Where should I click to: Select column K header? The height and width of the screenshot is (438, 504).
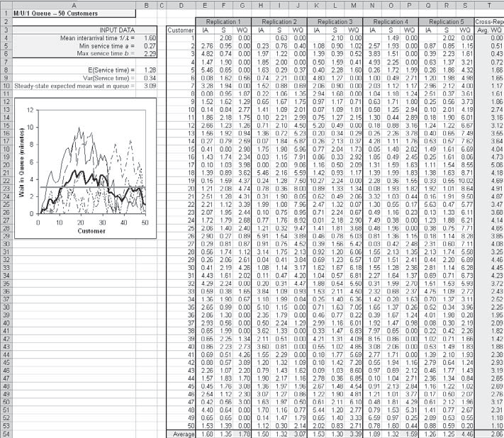tap(317, 5)
